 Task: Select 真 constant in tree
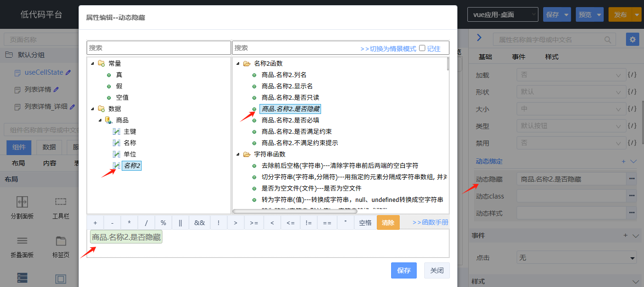point(119,75)
